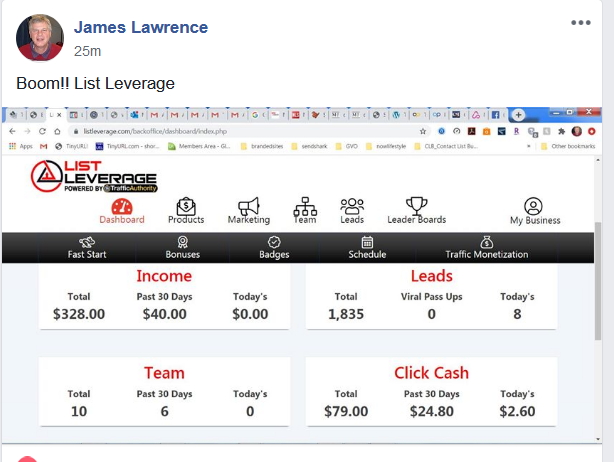
Task: Click the List Leverage logo
Action: [94, 176]
